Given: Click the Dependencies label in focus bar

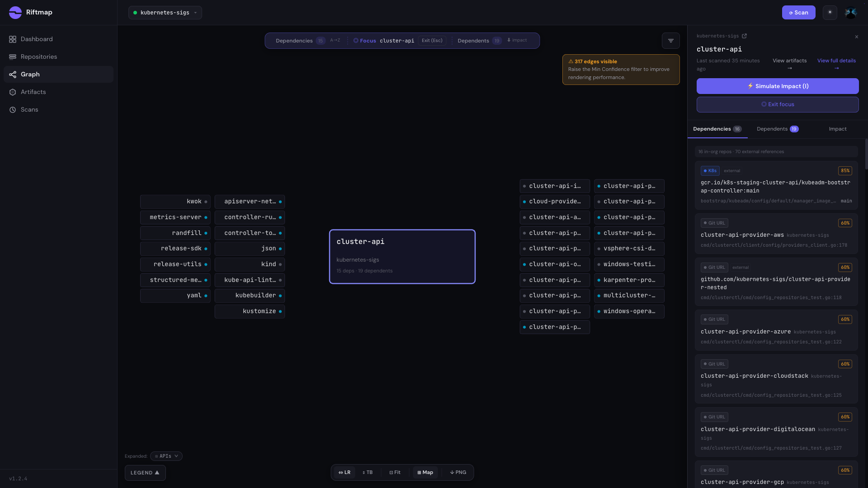Looking at the screenshot, I should pos(294,41).
